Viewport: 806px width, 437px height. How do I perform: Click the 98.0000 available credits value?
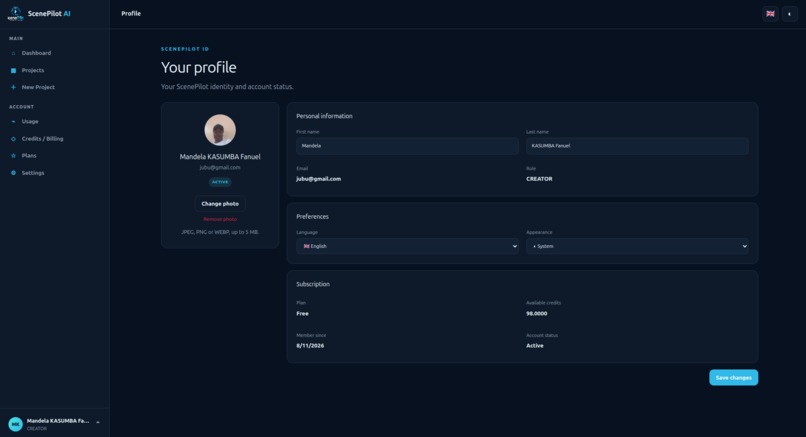pos(537,314)
